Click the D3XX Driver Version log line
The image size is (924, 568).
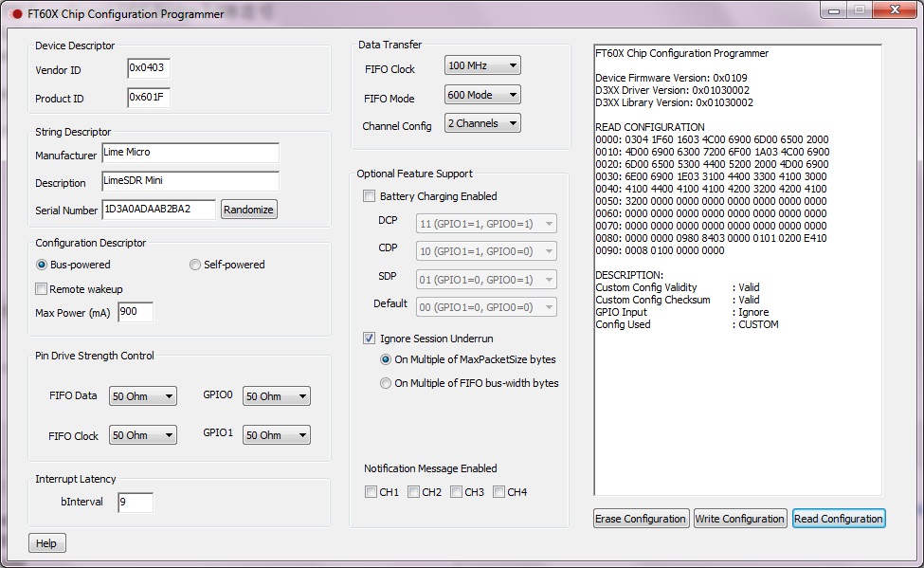click(x=672, y=90)
